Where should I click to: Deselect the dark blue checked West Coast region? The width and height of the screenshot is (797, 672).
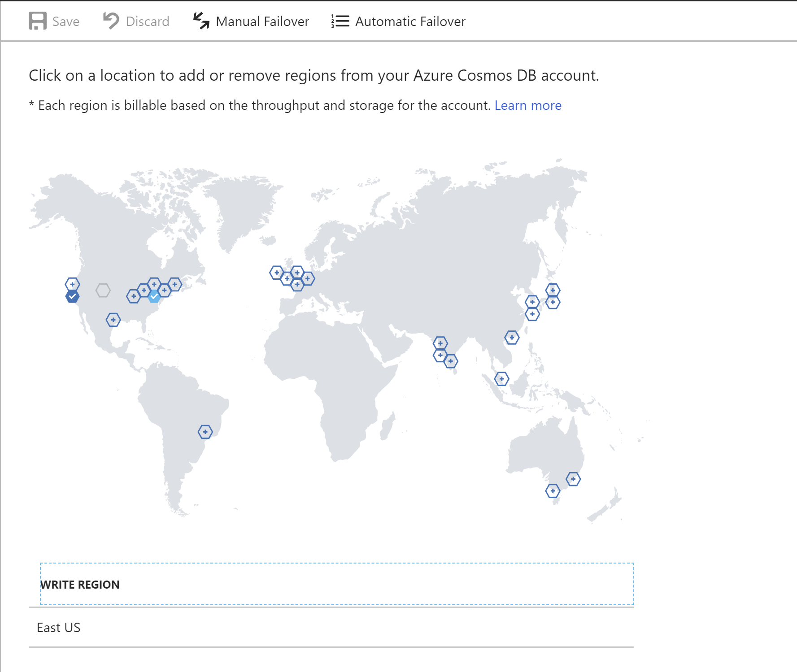[x=72, y=296]
